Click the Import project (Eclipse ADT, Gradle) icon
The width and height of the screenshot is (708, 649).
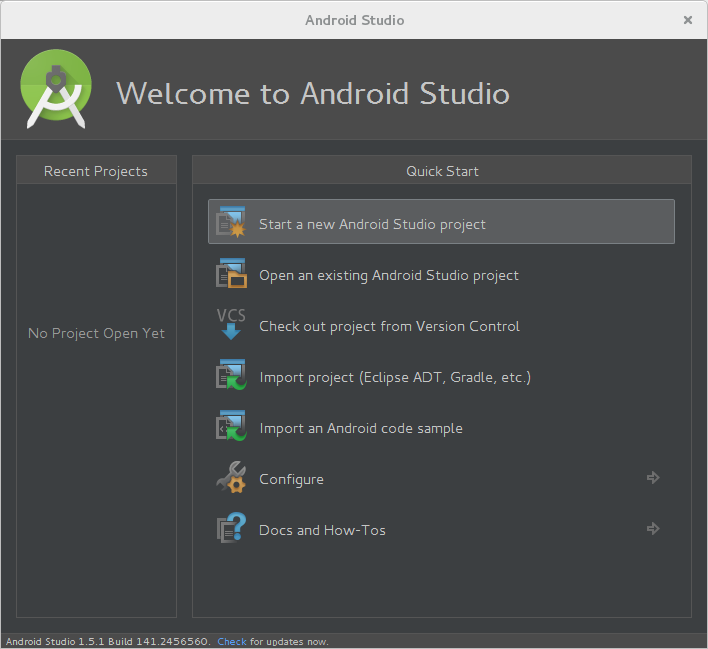(231, 375)
